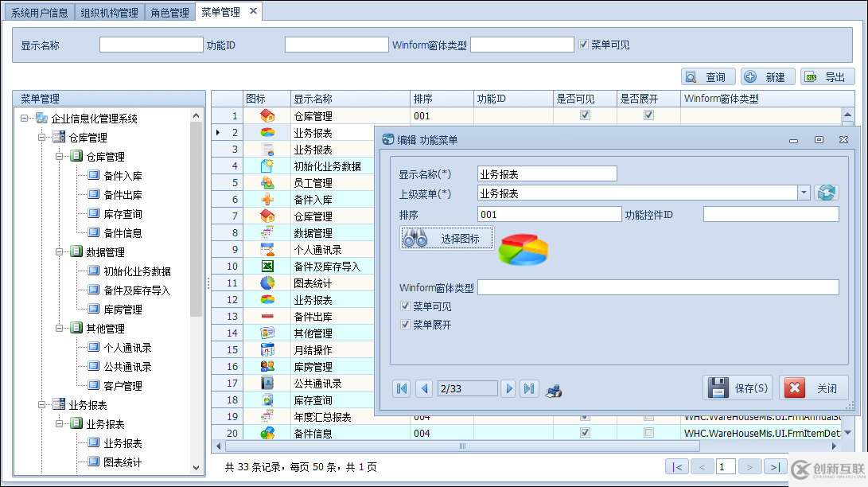Screen dimensions: 868x487
Task: Click the red minus icon for 备件出库
Action: pos(267,317)
